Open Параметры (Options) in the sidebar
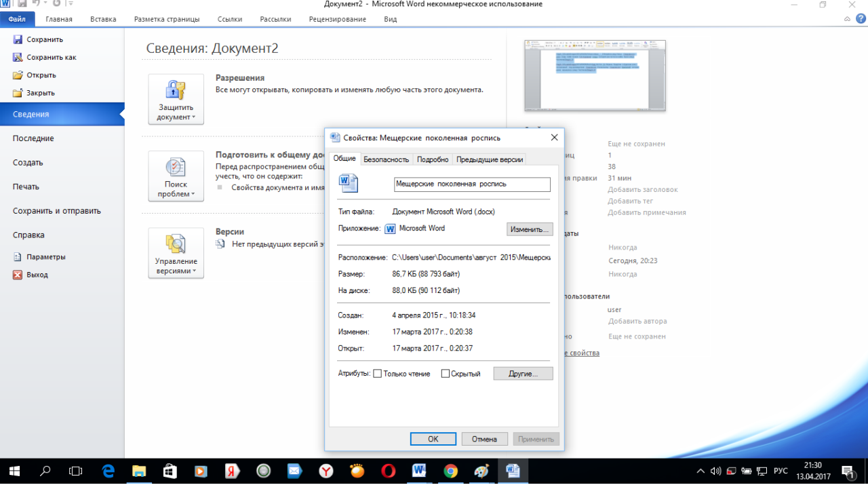 tap(39, 257)
